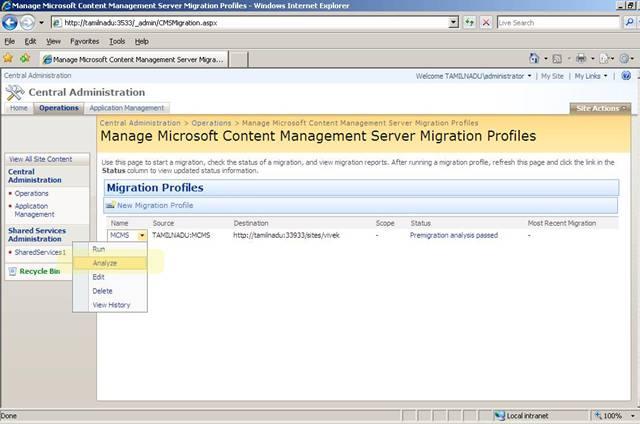Click the browser Home icon
Viewport: 640px width, 424px height.
[533, 59]
